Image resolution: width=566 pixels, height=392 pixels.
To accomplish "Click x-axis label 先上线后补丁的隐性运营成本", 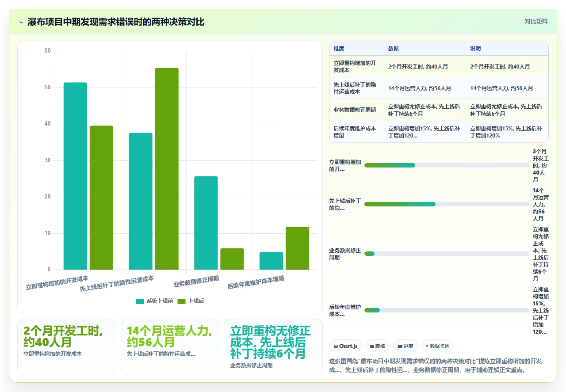I will pyautogui.click(x=117, y=284).
